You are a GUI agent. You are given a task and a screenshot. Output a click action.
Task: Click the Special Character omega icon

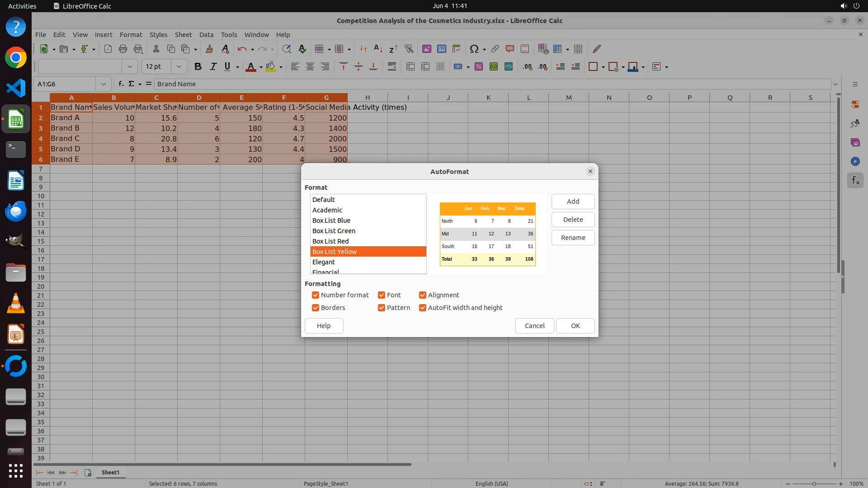[474, 49]
